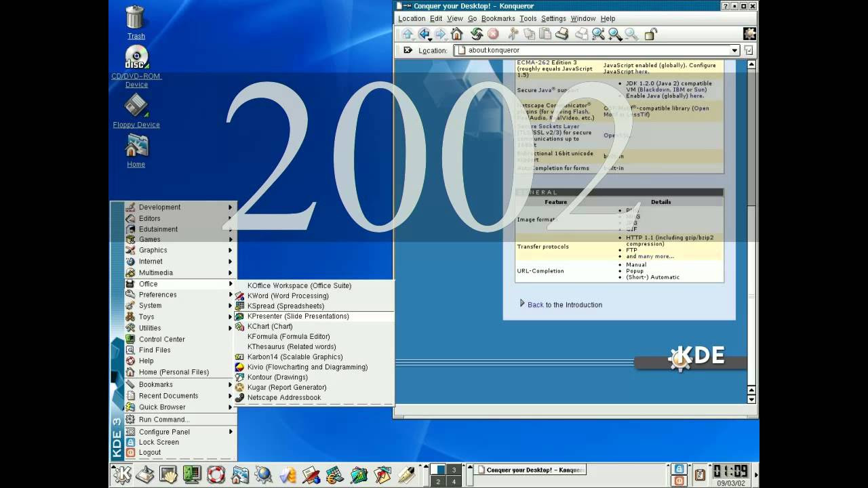Image resolution: width=868 pixels, height=488 pixels.
Task: Open the K menu button on the panel
Action: (x=122, y=474)
